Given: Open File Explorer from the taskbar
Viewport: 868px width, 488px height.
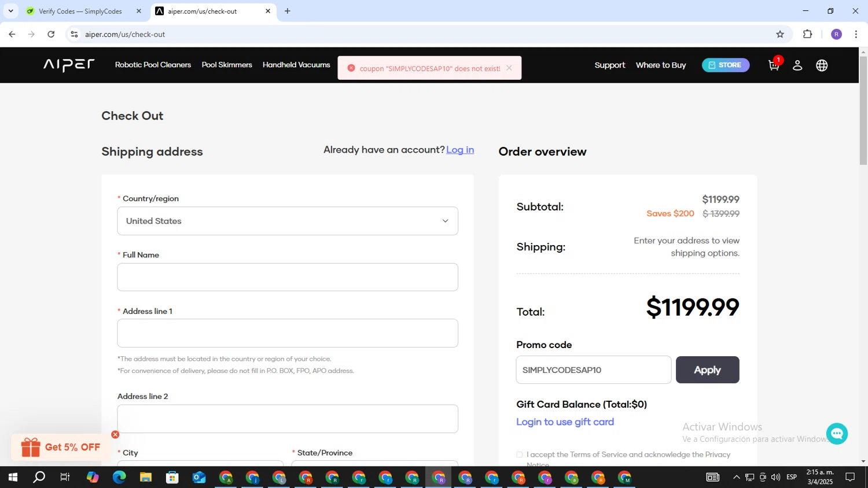Looking at the screenshot, I should 146,477.
